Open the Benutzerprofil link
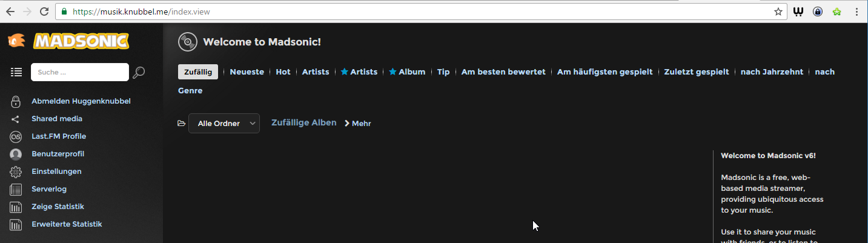The height and width of the screenshot is (243, 868). [58, 154]
